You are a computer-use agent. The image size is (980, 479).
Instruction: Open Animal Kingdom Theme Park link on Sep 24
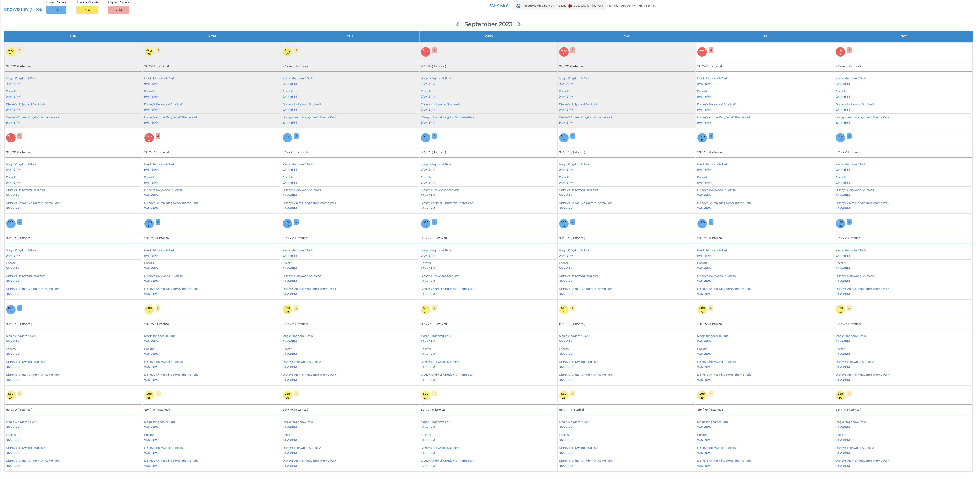click(33, 461)
